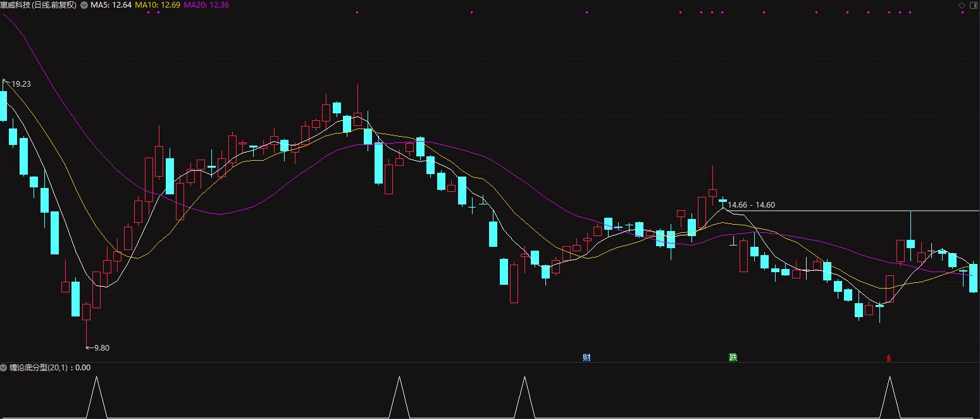Open the dropdown next to 惠威科技 title
This screenshot has height=419, width=980.
tap(84, 5)
